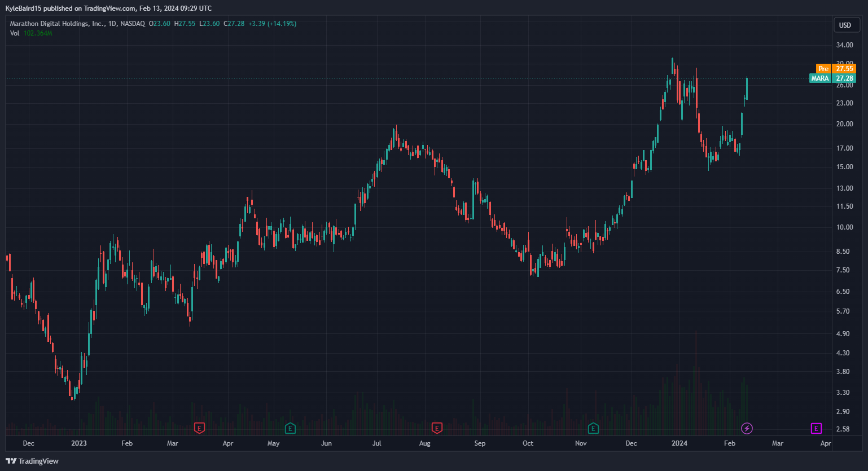Click the red earnings marker in August

[437, 428]
